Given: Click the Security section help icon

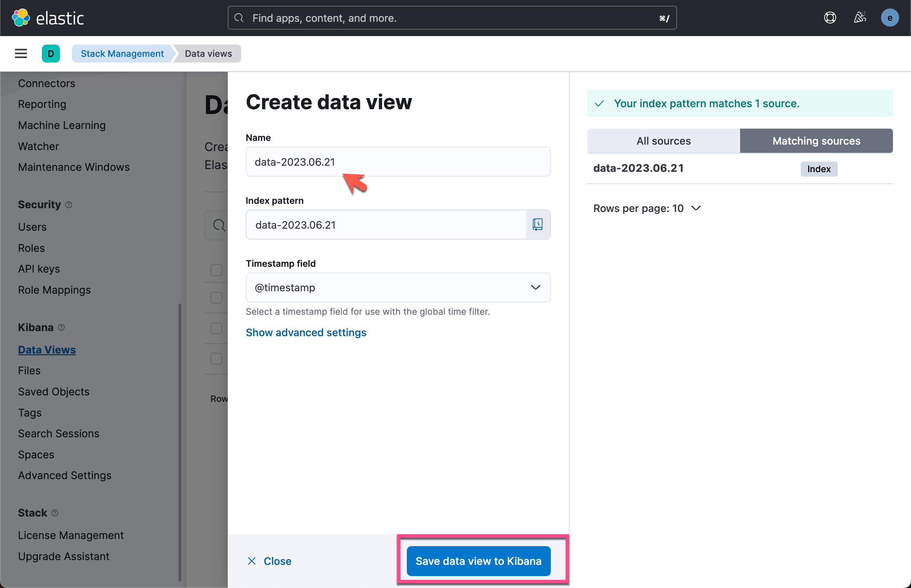Looking at the screenshot, I should click(x=69, y=205).
